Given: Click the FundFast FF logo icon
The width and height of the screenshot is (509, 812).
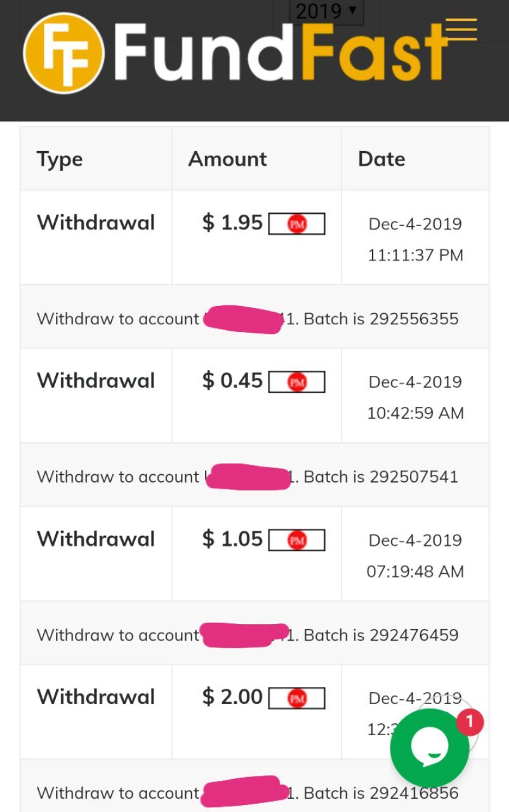Looking at the screenshot, I should tap(63, 53).
